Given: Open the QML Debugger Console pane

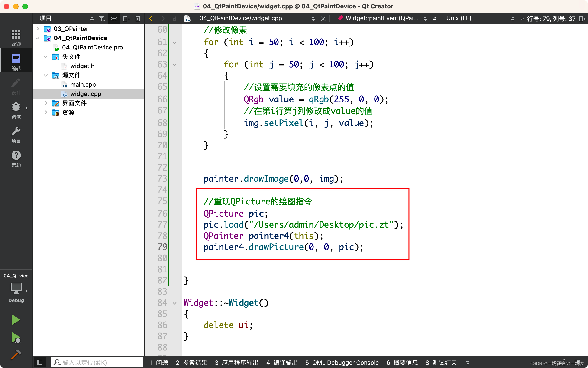Looking at the screenshot, I should (x=342, y=363).
